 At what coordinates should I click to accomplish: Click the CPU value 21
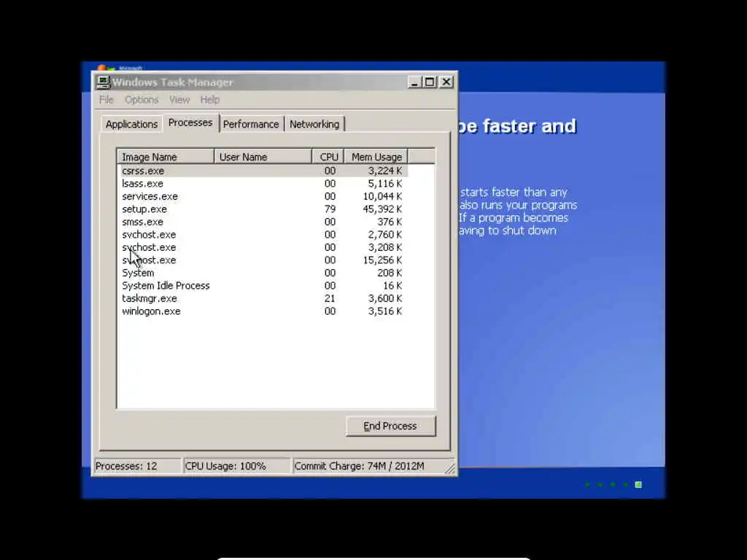pyautogui.click(x=330, y=298)
